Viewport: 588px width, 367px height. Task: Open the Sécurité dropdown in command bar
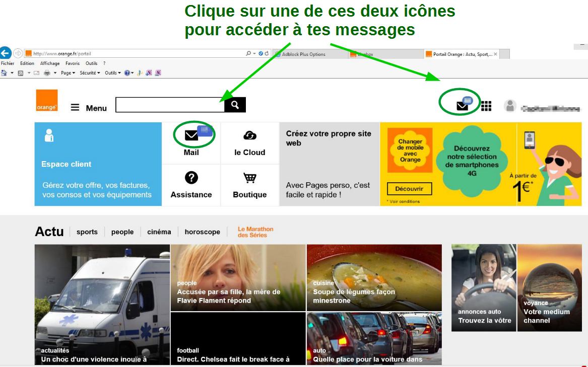[x=90, y=73]
